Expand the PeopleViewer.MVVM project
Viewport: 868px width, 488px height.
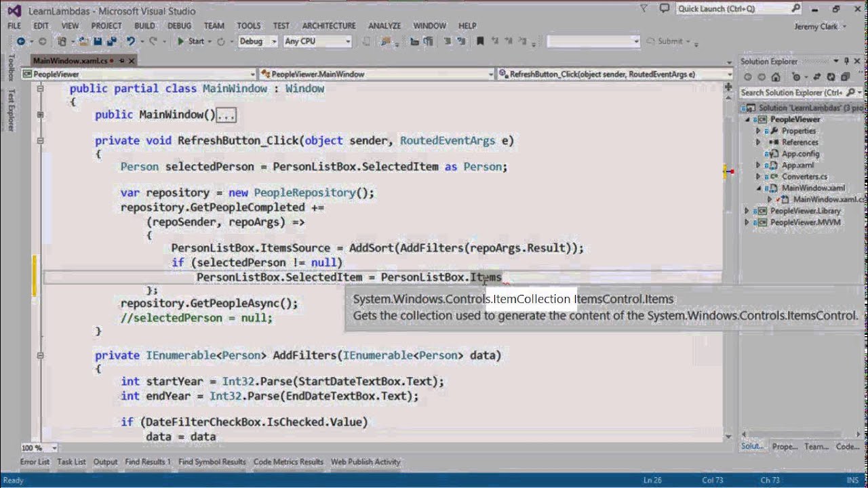point(747,222)
